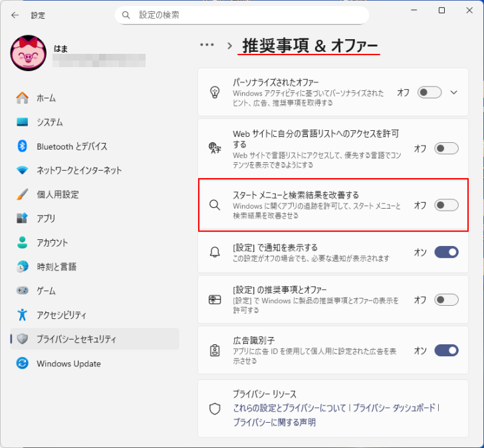Click user name はま
Image resolution: width=484 pixels, height=448 pixels.
60,49
